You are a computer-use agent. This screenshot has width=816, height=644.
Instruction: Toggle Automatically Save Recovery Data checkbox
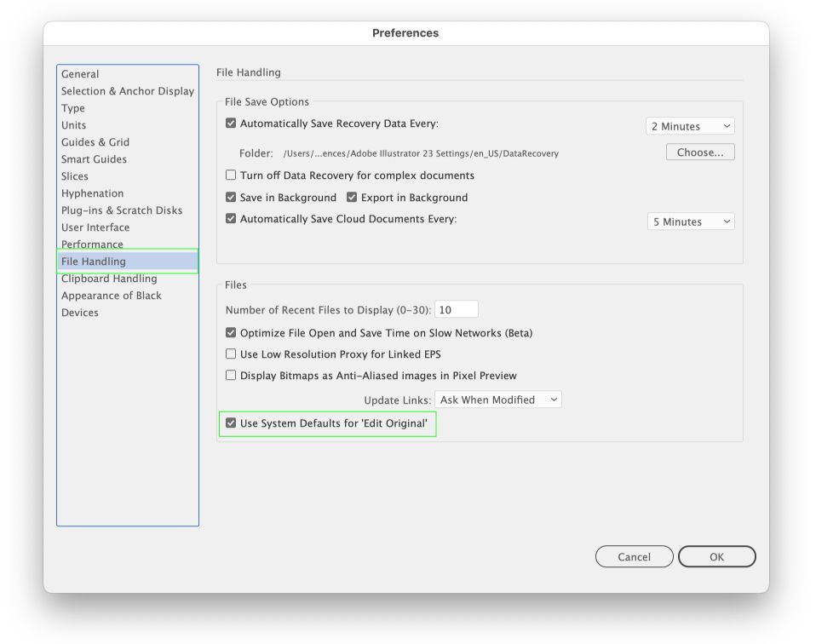tap(231, 124)
